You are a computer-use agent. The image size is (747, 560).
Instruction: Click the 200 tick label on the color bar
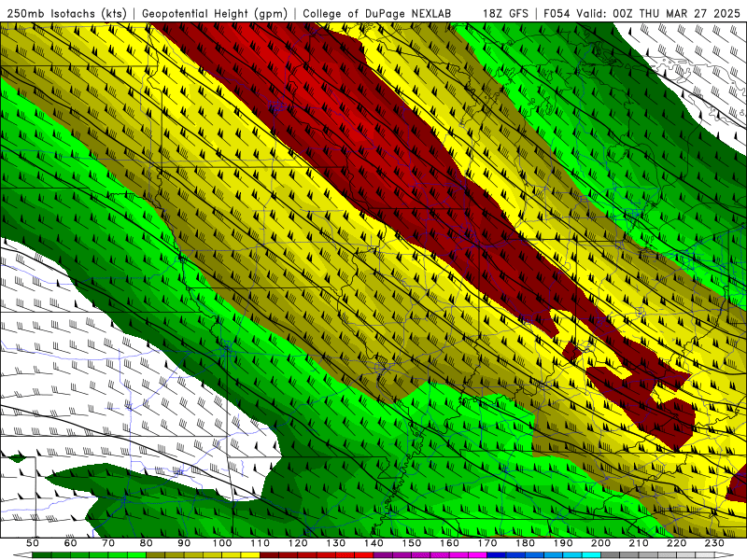600,543
